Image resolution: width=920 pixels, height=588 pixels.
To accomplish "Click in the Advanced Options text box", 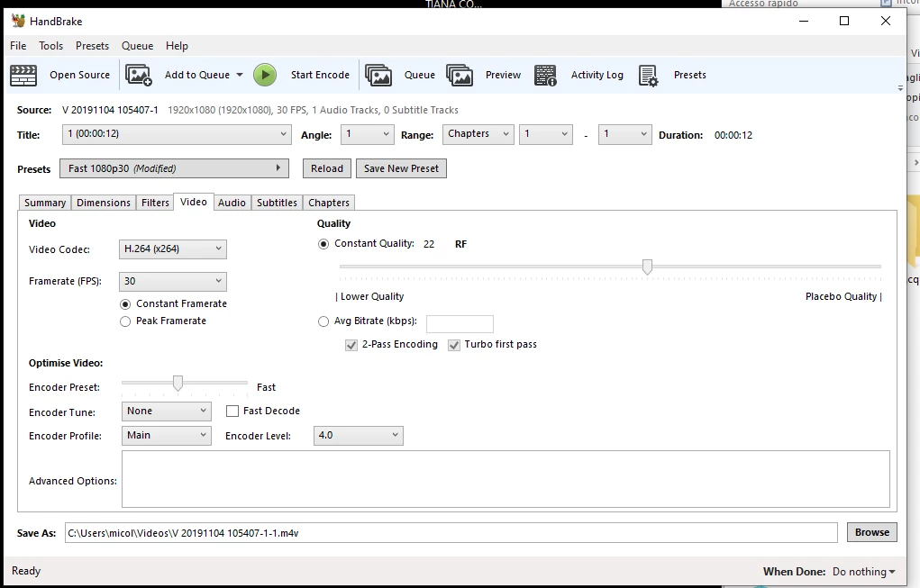I will [x=506, y=479].
